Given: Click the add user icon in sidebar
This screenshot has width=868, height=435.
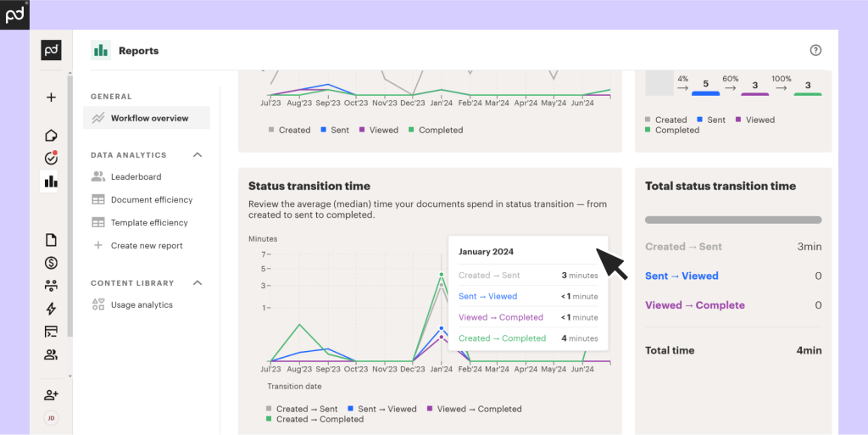Looking at the screenshot, I should [51, 394].
